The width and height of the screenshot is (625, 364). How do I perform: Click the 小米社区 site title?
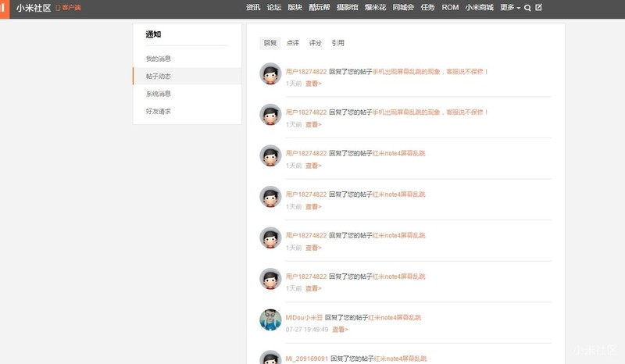(x=34, y=8)
